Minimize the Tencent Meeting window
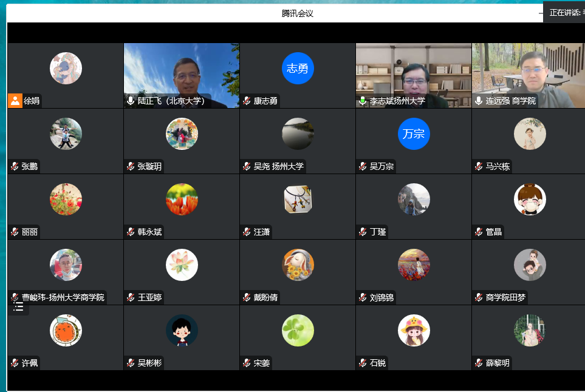The height and width of the screenshot is (392, 585). tap(540, 13)
